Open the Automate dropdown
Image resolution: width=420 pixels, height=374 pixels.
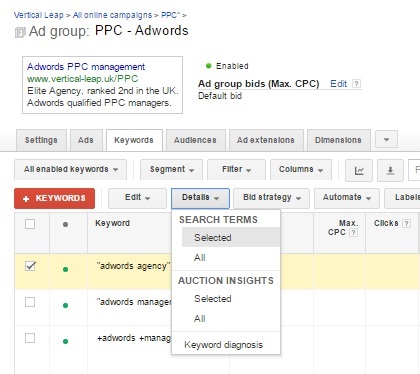coord(347,198)
